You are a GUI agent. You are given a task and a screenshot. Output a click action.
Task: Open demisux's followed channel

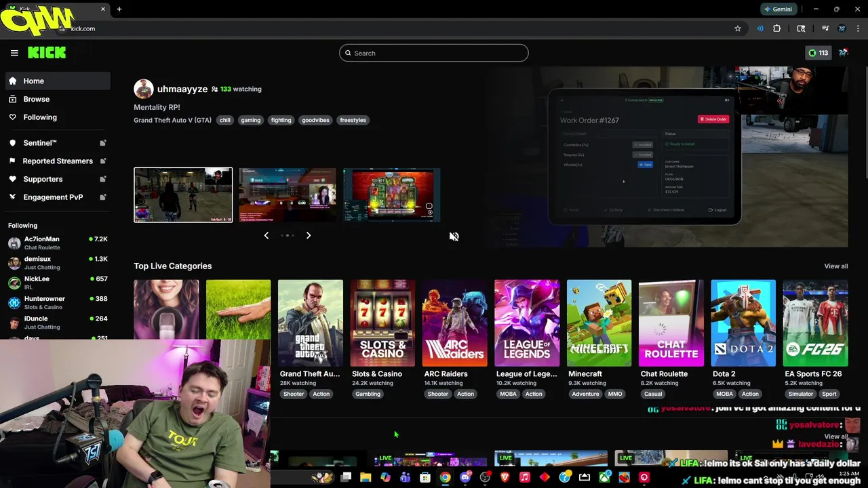pos(58,263)
